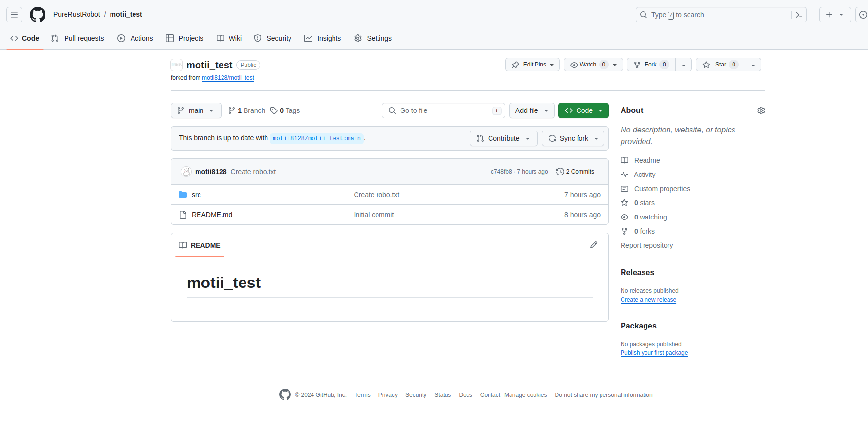Image resolution: width=868 pixels, height=438 pixels.
Task: Open Custom properties link
Action: pyautogui.click(x=662, y=189)
